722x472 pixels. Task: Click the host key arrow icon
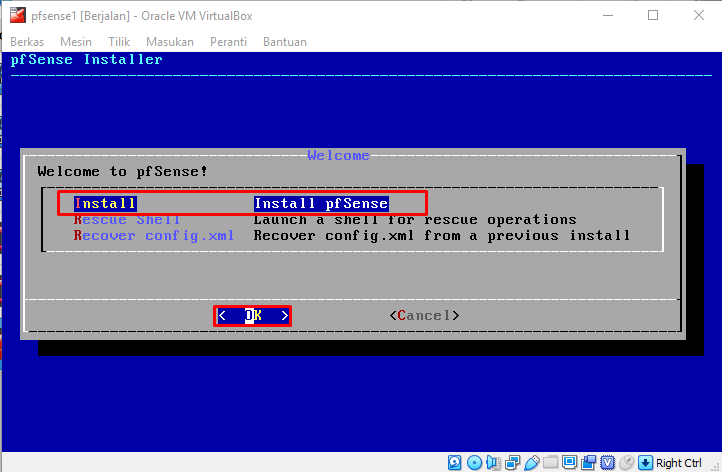[x=646, y=462]
